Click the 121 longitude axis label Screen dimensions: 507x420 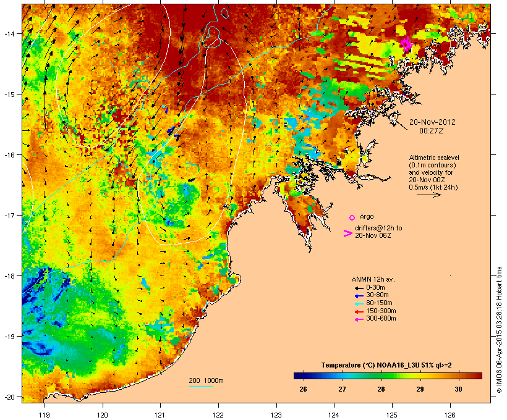point(160,415)
